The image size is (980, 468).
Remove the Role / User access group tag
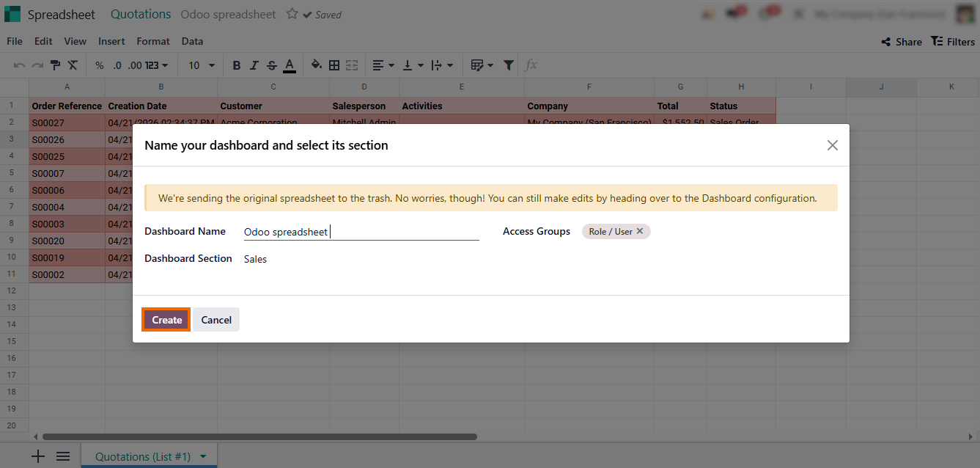coord(639,231)
